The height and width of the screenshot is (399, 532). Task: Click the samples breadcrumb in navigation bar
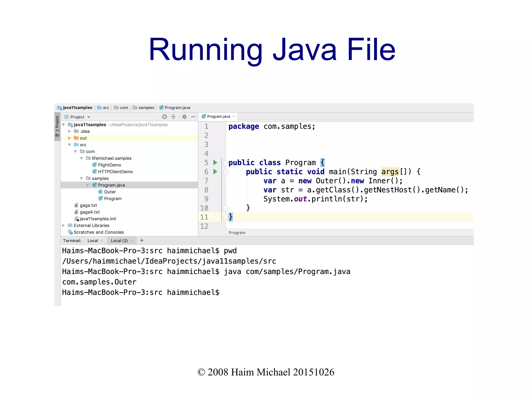(x=146, y=108)
